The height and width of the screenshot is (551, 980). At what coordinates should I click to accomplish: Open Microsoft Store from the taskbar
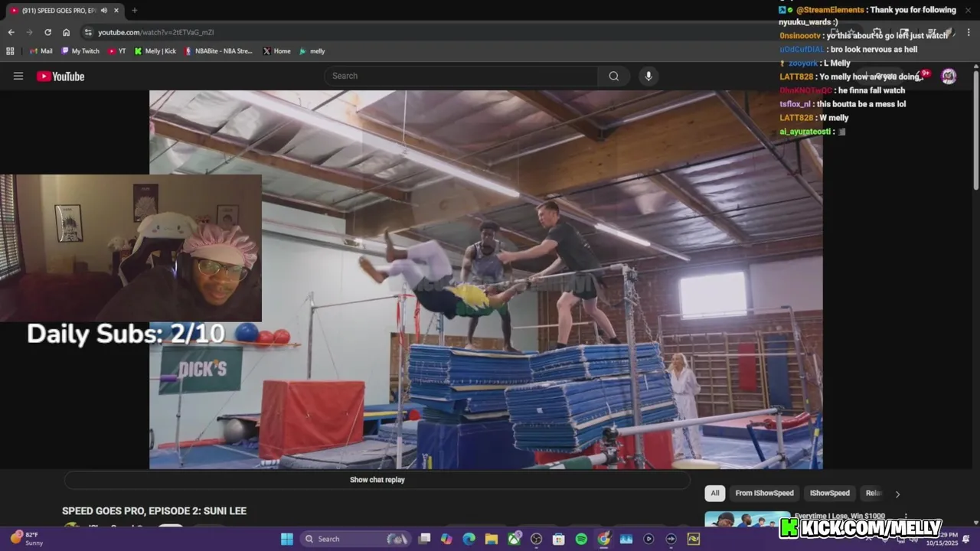click(x=559, y=539)
